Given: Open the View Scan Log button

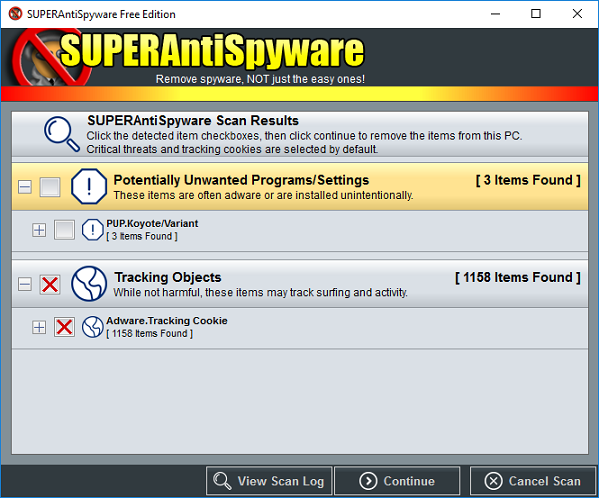Looking at the screenshot, I should tap(269, 481).
